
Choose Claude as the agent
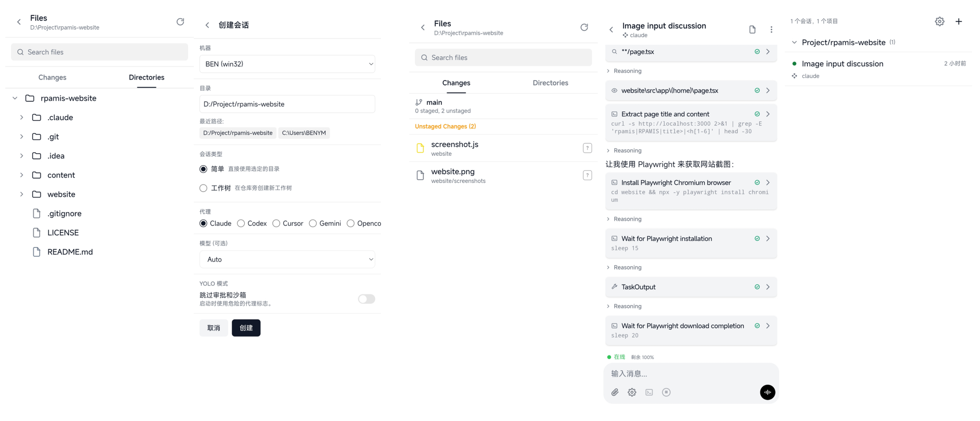coord(203,224)
